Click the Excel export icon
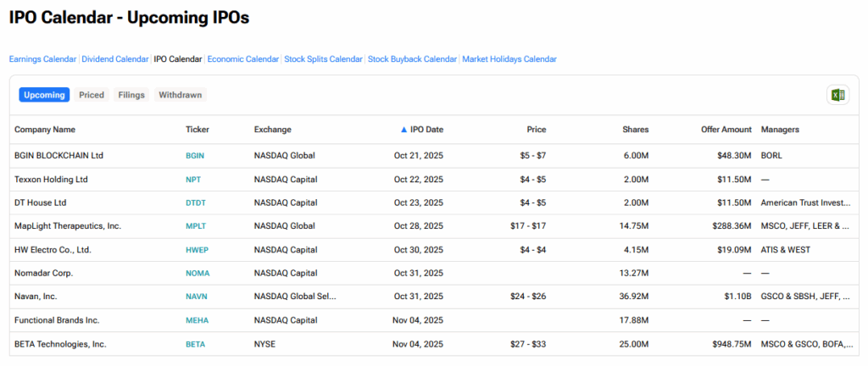The height and width of the screenshot is (366, 868). [x=837, y=95]
